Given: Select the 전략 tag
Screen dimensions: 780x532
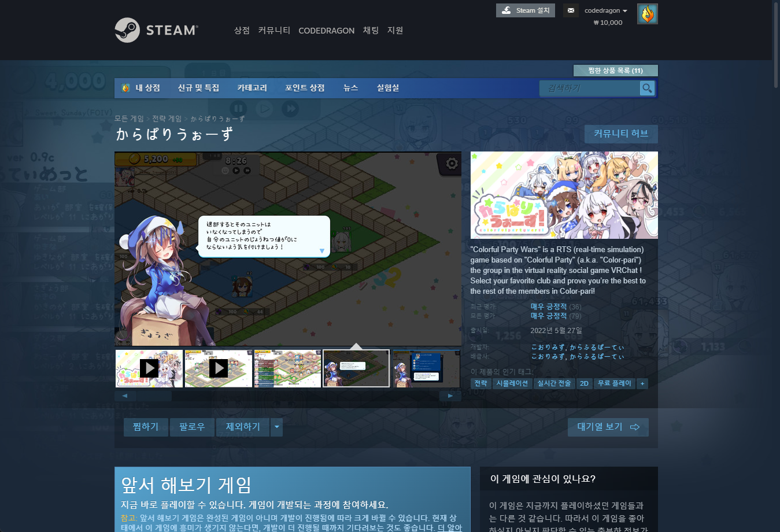Looking at the screenshot, I should (x=480, y=383).
